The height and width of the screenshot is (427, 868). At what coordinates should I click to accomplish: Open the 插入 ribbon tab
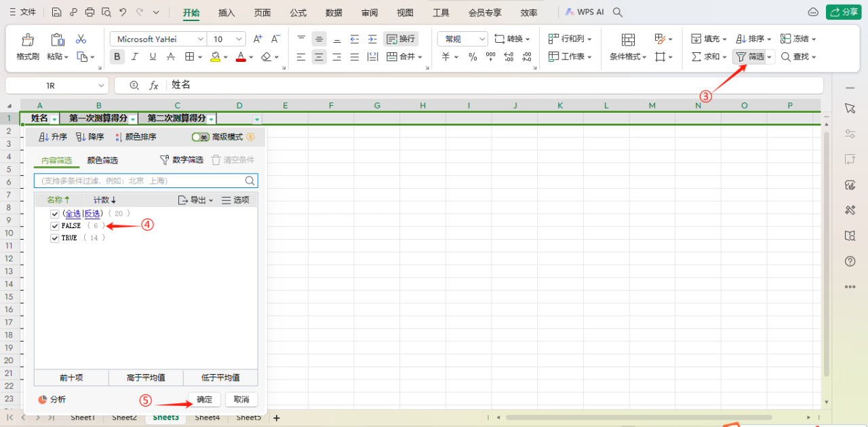tap(227, 13)
